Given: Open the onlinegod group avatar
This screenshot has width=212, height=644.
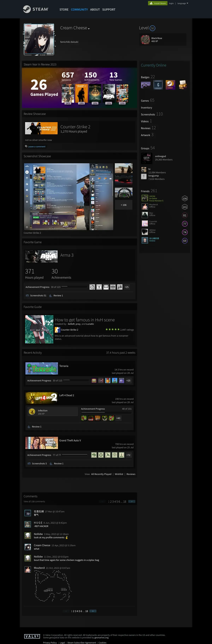Looking at the screenshot, I should pyautogui.click(x=146, y=158).
